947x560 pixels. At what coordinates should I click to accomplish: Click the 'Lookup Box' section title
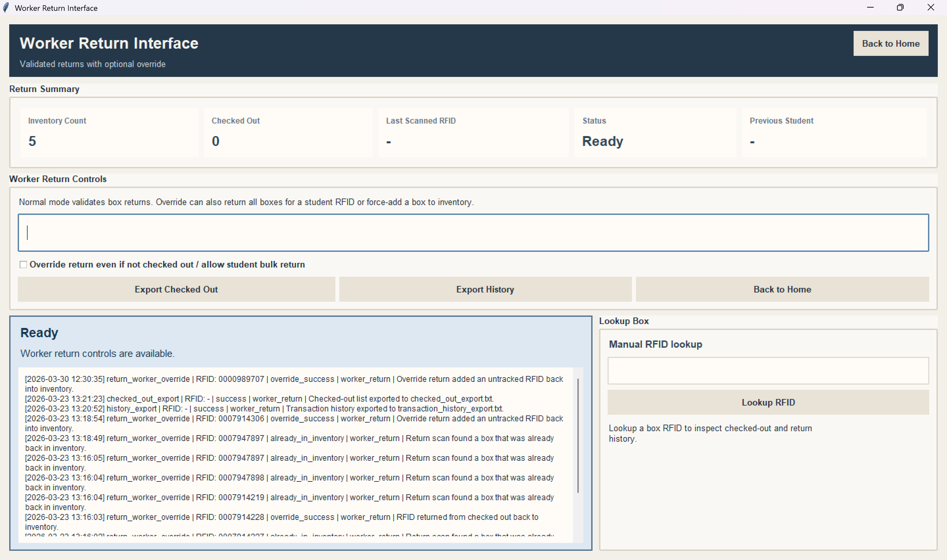click(x=624, y=321)
